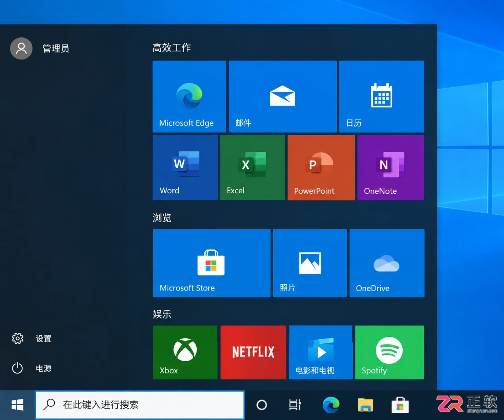Open the 日历 calendar tile
The width and height of the screenshot is (504, 420).
[x=381, y=96]
